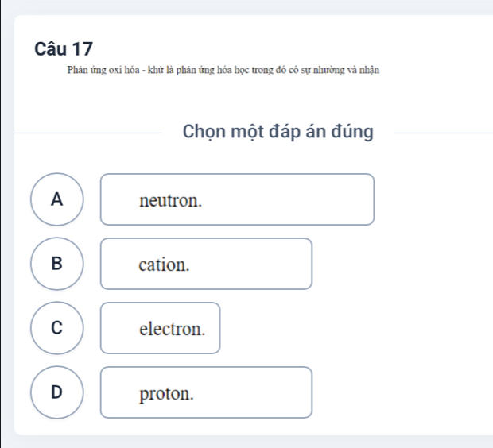Choose the C option circle
Viewport: 493px width, 448px height.
coord(56,328)
